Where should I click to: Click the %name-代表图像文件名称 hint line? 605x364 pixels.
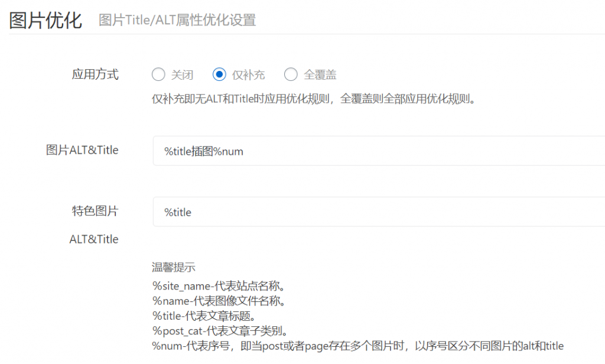219,301
